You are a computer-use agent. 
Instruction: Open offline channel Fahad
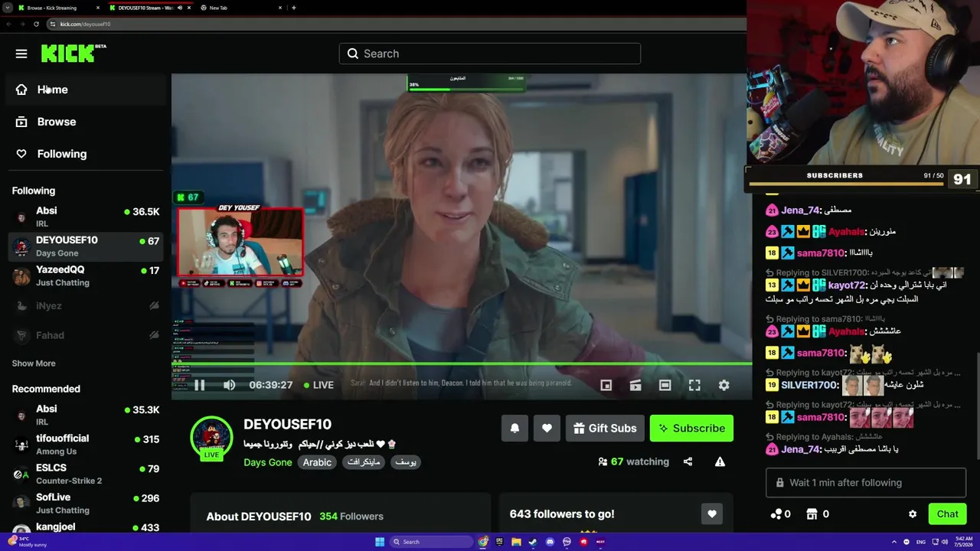point(85,335)
